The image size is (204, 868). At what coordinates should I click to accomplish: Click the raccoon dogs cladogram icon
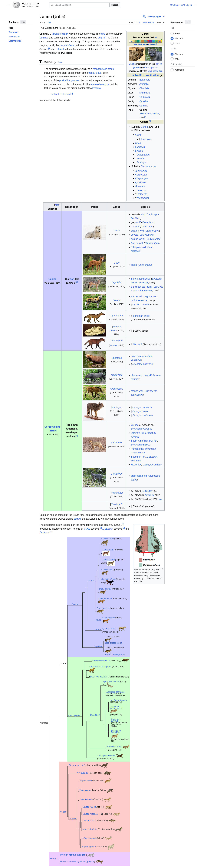[x=107, y=773]
